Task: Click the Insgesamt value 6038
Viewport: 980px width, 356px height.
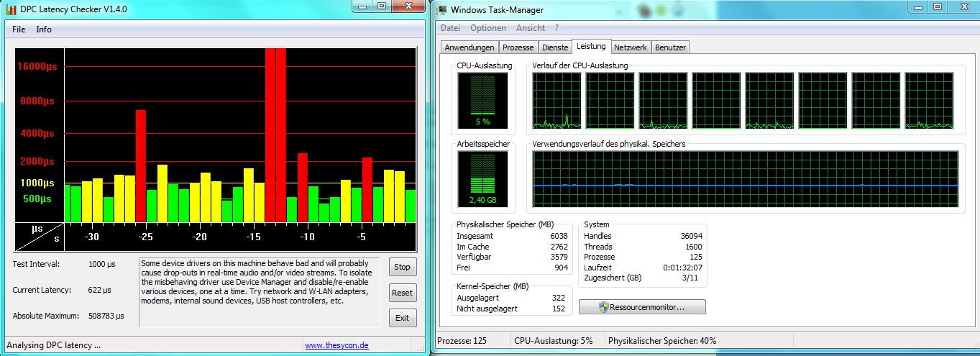Action: pyautogui.click(x=559, y=236)
